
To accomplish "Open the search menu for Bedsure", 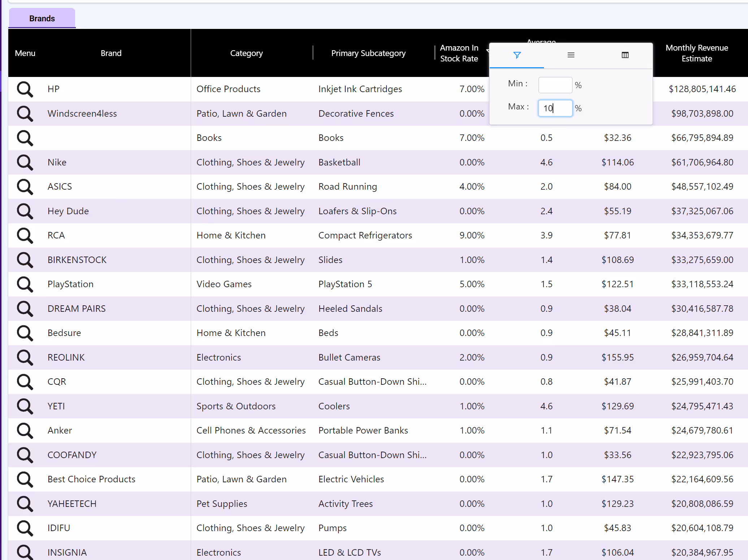I will (x=25, y=333).
